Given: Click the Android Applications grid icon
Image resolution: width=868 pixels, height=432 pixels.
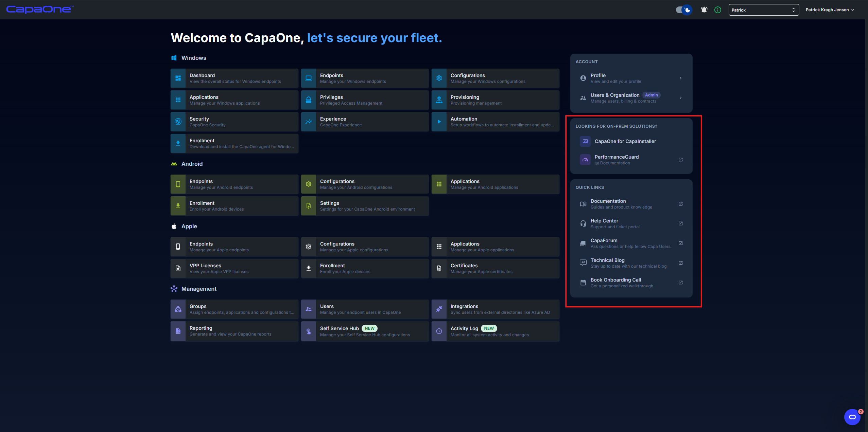Looking at the screenshot, I should (x=439, y=184).
